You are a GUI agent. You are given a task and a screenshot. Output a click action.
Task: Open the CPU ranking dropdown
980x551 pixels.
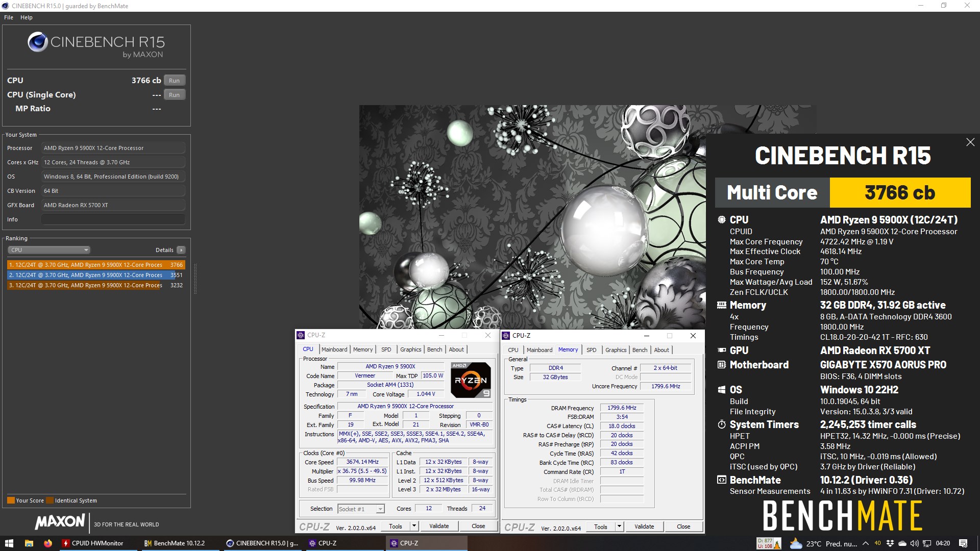49,250
